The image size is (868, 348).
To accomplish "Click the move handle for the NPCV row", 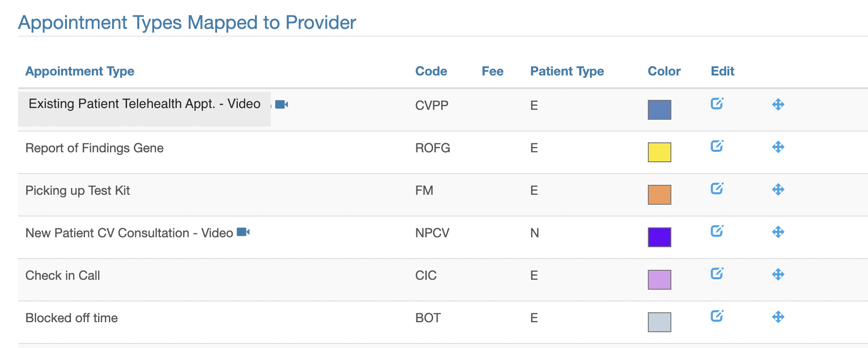I will pos(778,232).
